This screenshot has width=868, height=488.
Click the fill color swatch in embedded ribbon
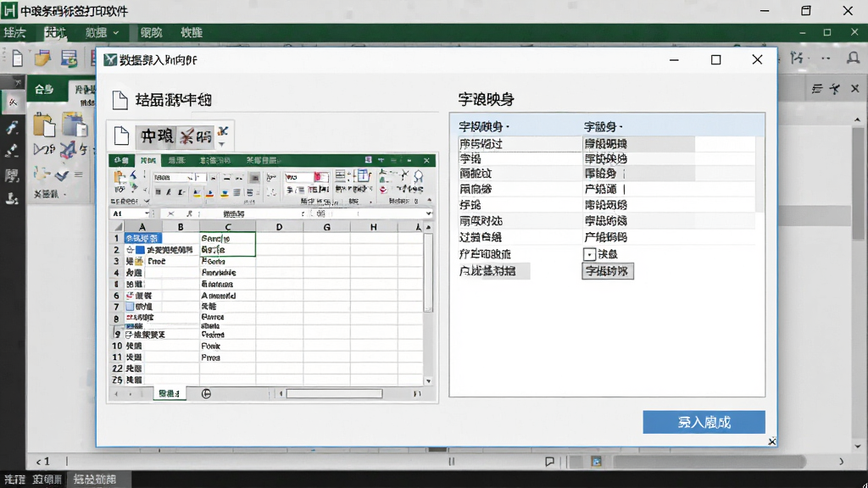(x=197, y=192)
